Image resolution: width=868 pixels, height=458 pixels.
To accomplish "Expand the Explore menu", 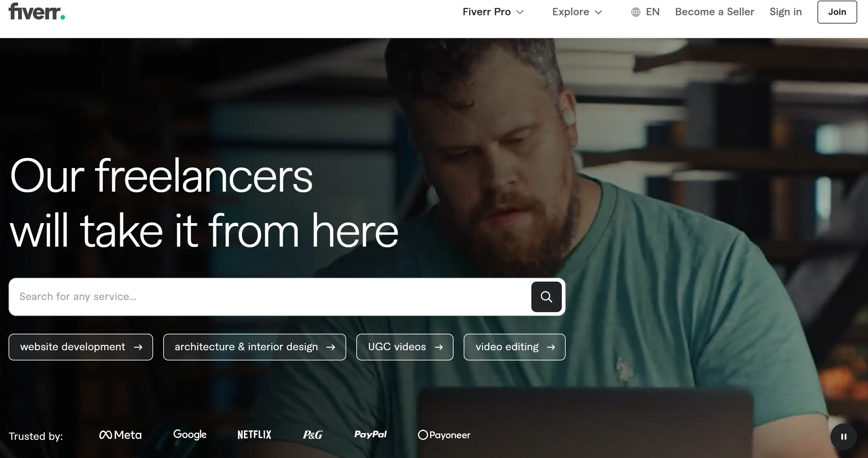I will 577,12.
